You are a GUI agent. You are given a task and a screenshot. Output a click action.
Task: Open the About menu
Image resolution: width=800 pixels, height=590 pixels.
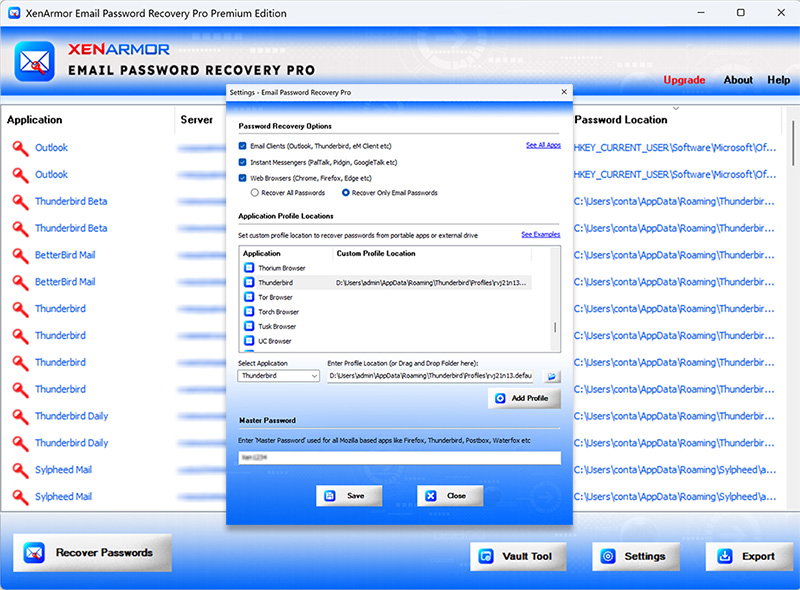(x=738, y=80)
